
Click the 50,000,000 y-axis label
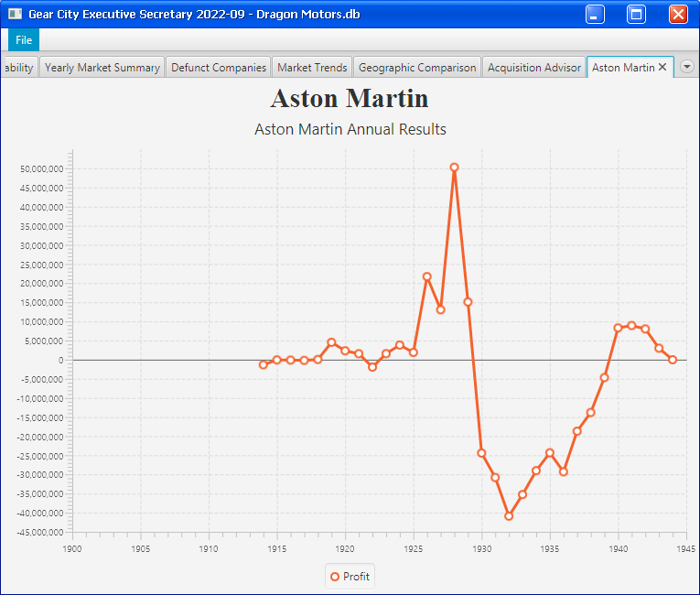tap(41, 168)
